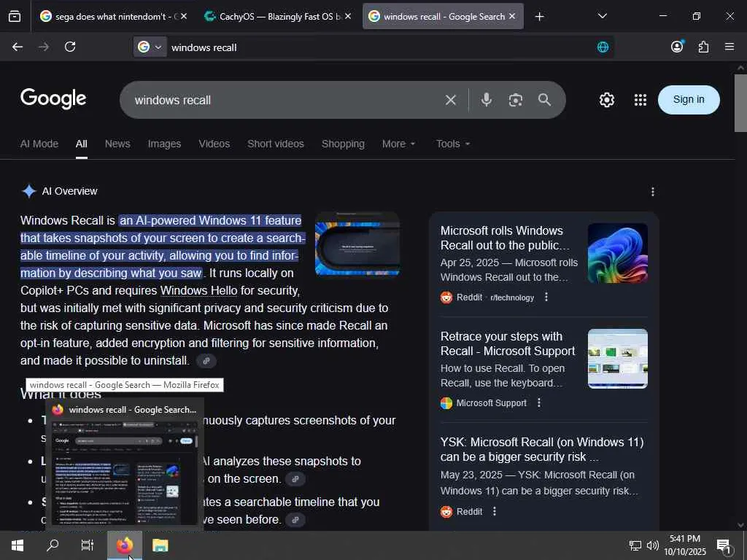The image size is (747, 560).
Task: Click the Google logo
Action: [53, 99]
